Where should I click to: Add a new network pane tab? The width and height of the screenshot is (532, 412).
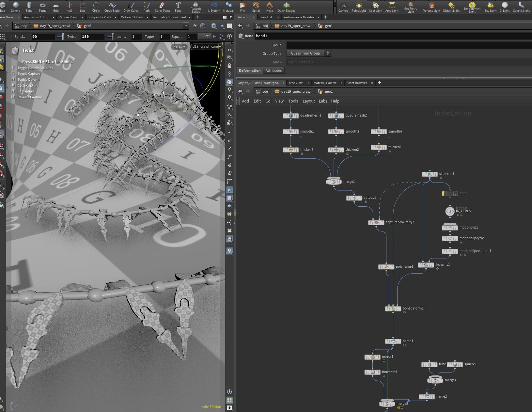pyautogui.click(x=379, y=83)
